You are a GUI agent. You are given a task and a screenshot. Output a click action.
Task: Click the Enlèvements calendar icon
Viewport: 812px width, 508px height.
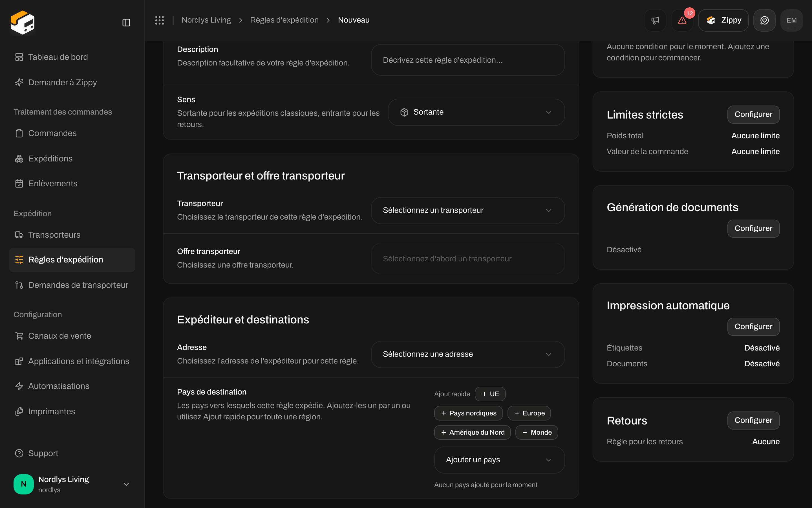(19, 183)
